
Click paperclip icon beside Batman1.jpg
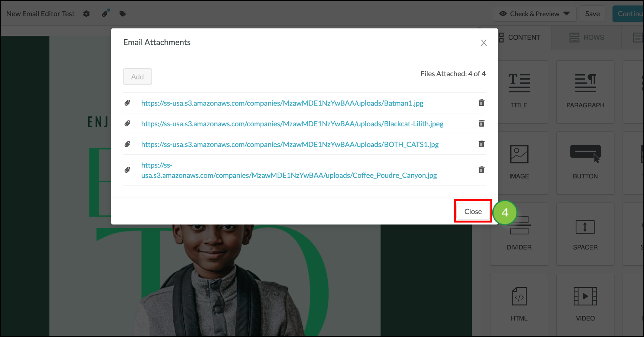[127, 103]
